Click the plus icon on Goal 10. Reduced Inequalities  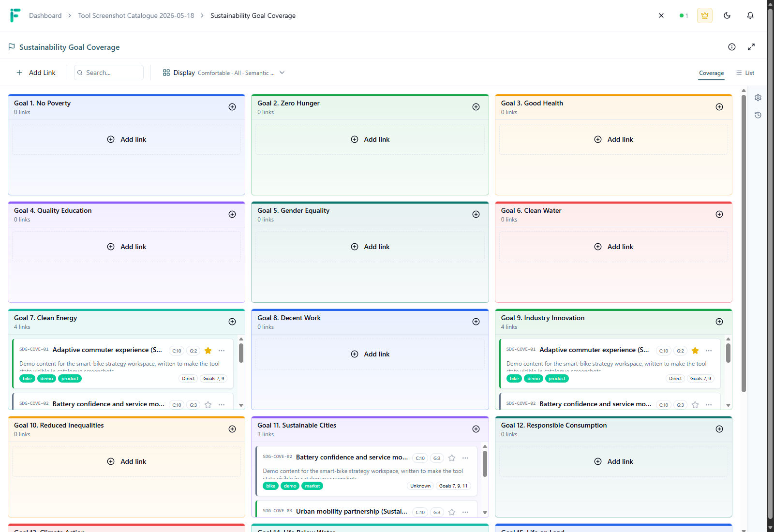232,429
